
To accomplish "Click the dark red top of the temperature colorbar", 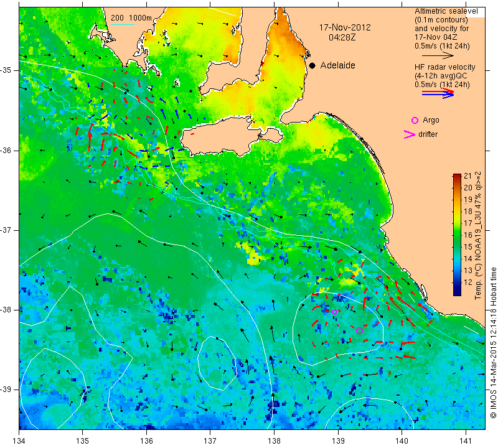I will (457, 175).
